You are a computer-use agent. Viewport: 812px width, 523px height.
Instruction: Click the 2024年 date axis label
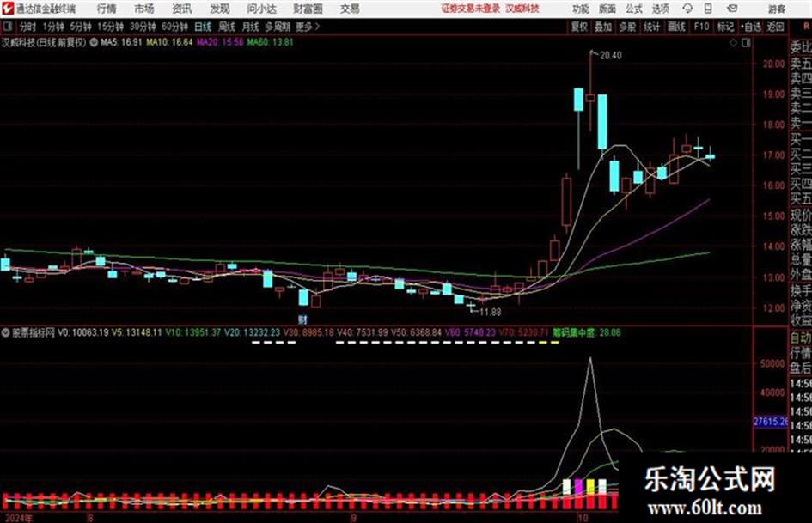[19, 518]
